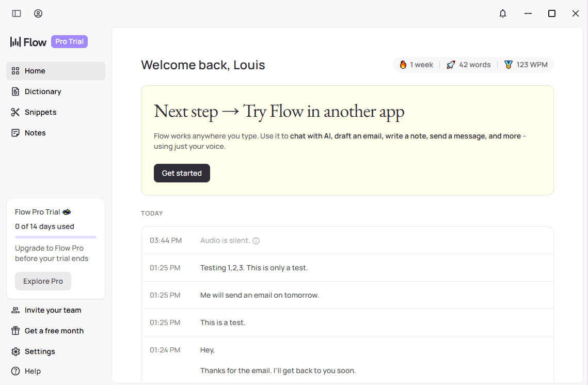Image resolution: width=588 pixels, height=385 pixels.
Task: Click the Flow logo icon
Action: click(x=15, y=42)
